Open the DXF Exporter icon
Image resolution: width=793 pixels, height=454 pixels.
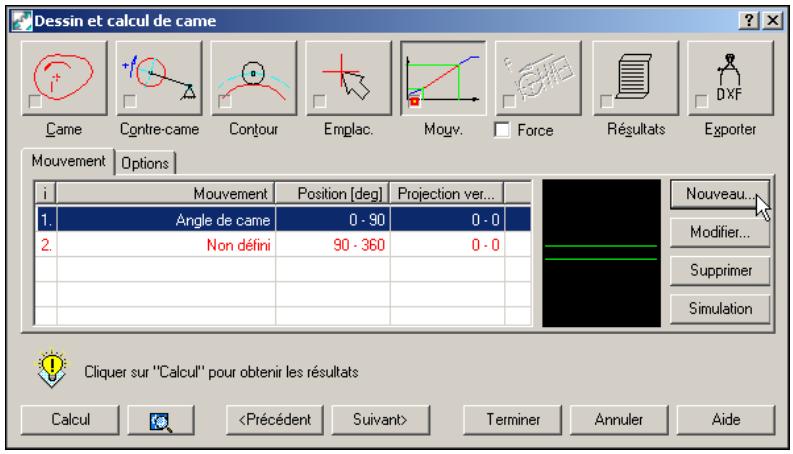(730, 78)
